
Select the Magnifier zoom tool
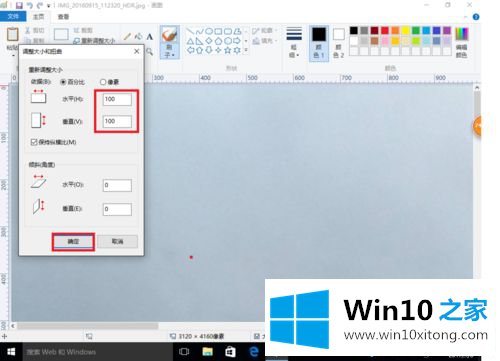pos(150,51)
